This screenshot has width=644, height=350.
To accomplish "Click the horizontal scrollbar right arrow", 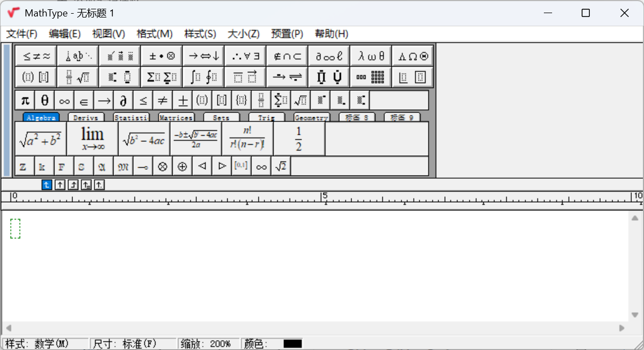I will coord(622,328).
